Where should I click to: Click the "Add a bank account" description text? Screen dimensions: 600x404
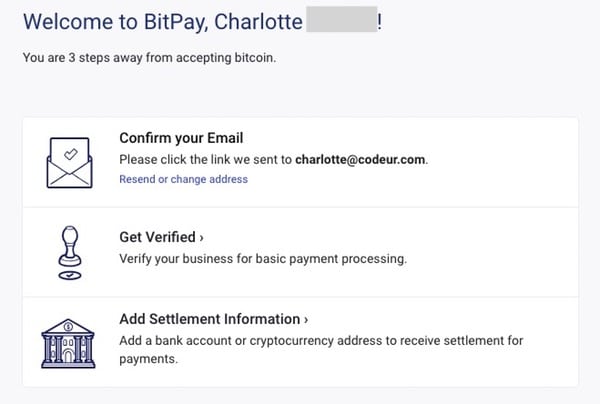coord(320,341)
